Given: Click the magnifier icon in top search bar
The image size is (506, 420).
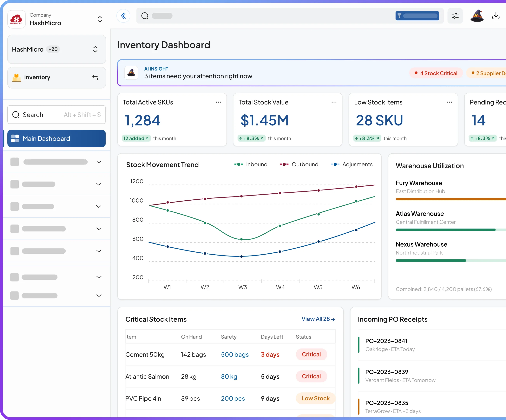Looking at the screenshot, I should tap(145, 16).
